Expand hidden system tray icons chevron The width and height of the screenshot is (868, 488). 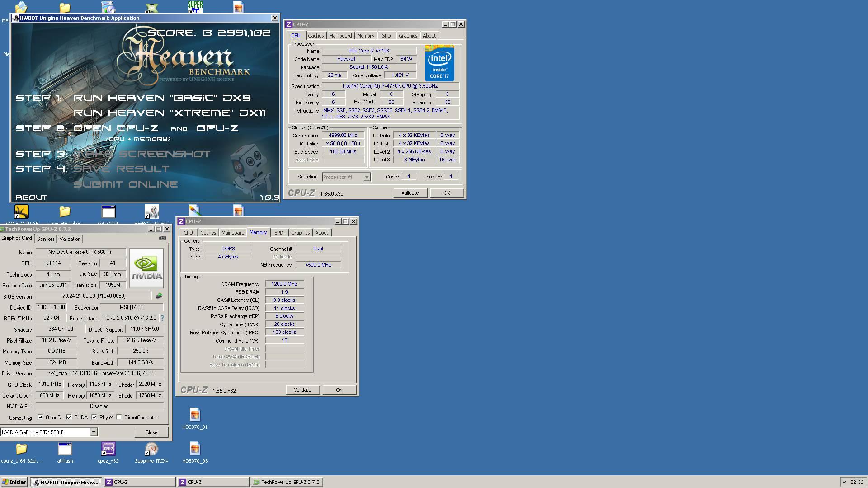click(844, 482)
